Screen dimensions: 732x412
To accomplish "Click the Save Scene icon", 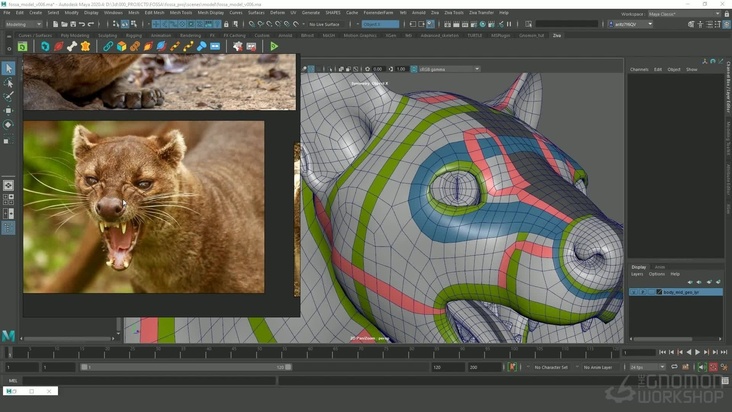I will (x=73, y=24).
